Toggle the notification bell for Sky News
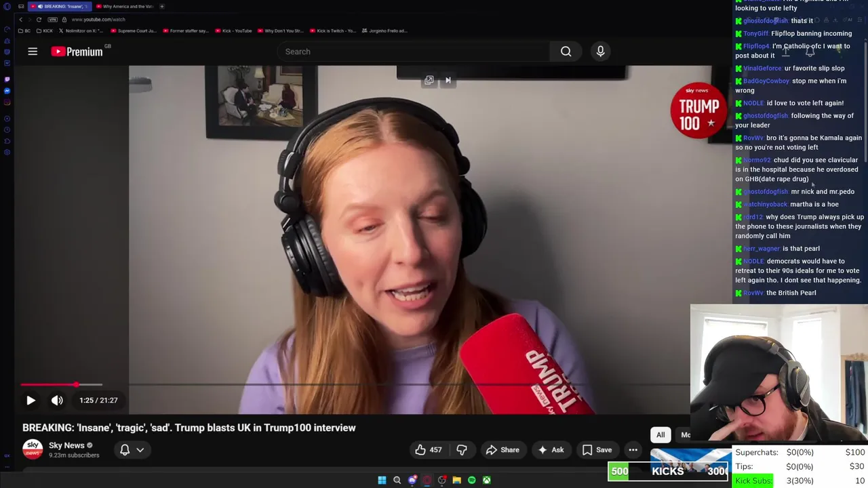This screenshot has width=868, height=488. 125,450
